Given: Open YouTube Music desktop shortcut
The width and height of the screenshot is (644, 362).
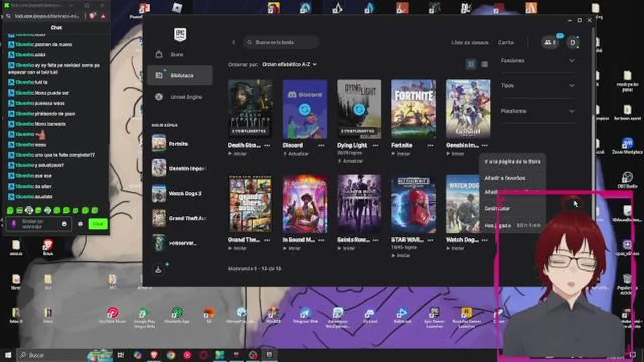Looking at the screenshot, I should [x=112, y=316].
